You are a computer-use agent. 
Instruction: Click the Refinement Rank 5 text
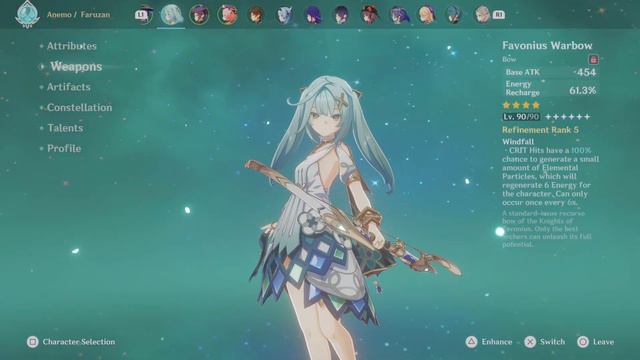tap(540, 130)
